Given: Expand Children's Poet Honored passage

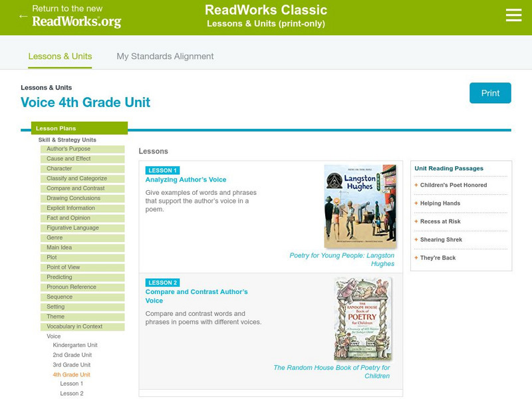Looking at the screenshot, I should pos(454,185).
